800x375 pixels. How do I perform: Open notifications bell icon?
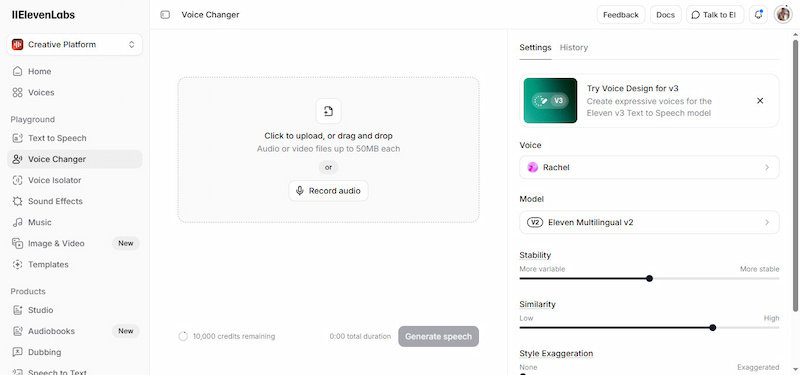(758, 15)
